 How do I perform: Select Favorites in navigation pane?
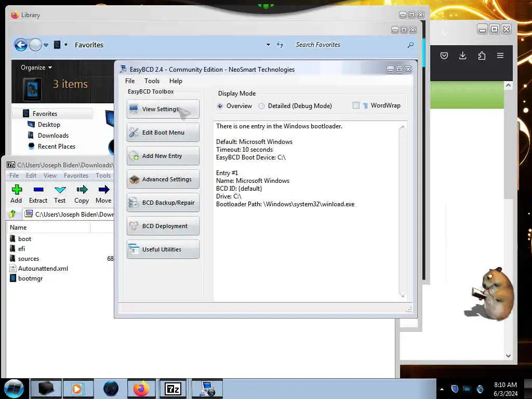[x=45, y=114]
